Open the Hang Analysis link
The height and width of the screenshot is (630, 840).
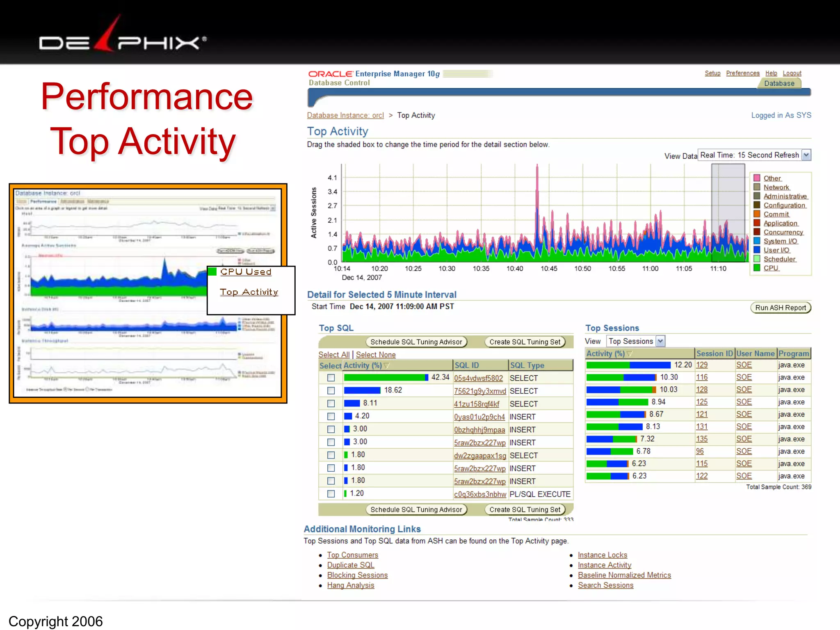click(x=351, y=585)
